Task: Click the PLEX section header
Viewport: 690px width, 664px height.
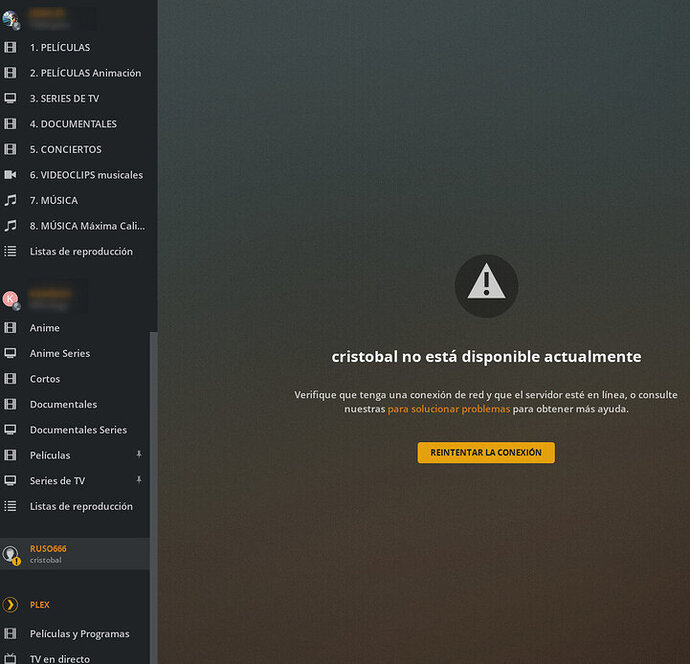Action: coord(40,605)
